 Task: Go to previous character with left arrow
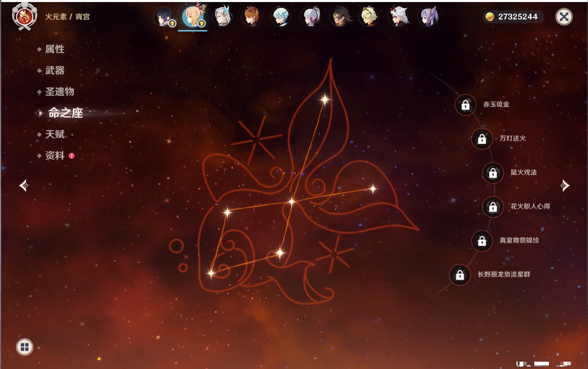pyautogui.click(x=24, y=186)
